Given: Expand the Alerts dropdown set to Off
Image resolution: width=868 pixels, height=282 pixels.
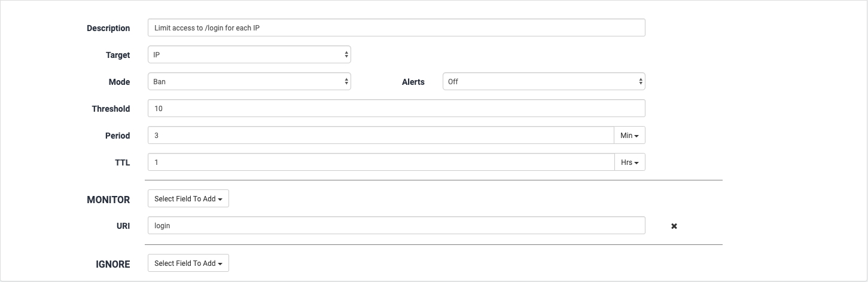Looking at the screenshot, I should coord(543,82).
